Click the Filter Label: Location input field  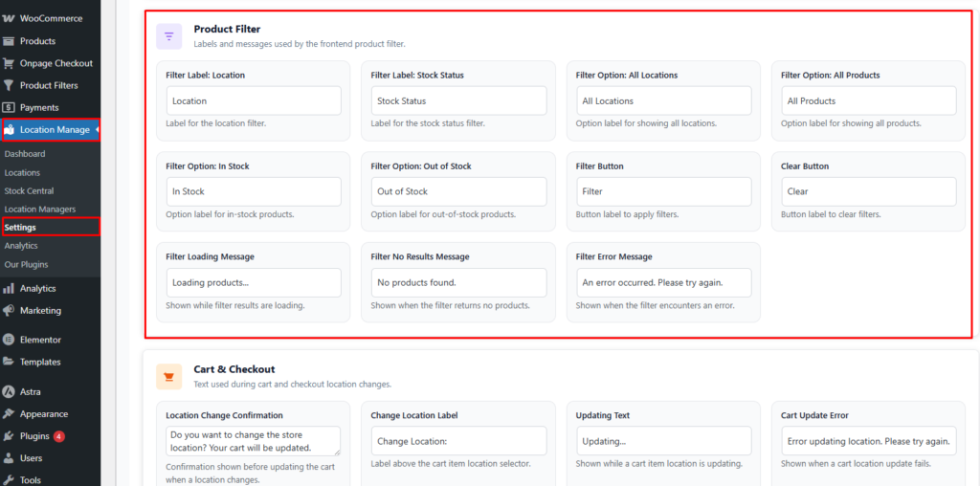click(253, 100)
